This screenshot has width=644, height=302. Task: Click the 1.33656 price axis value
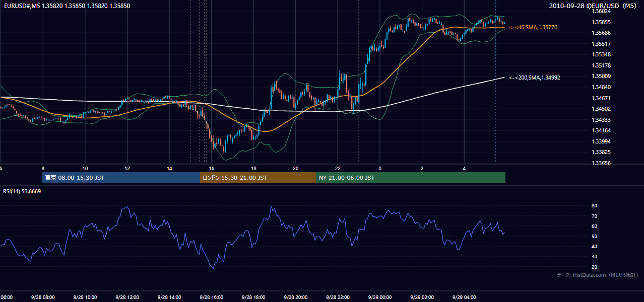click(601, 163)
